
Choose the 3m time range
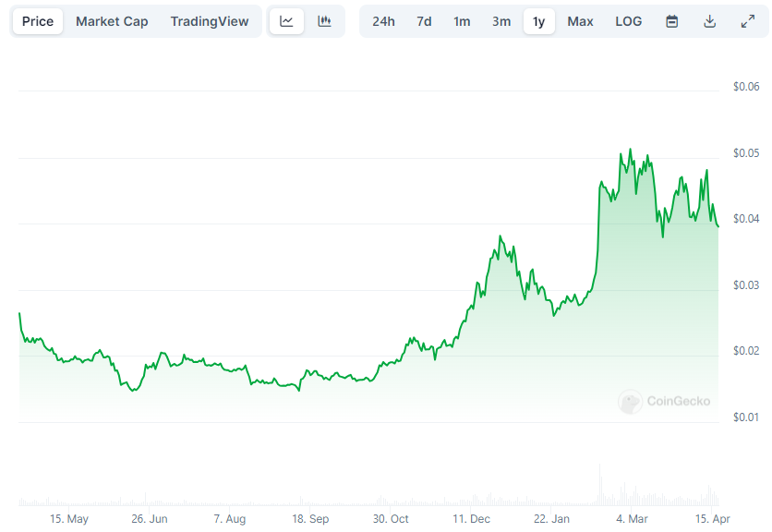(501, 21)
